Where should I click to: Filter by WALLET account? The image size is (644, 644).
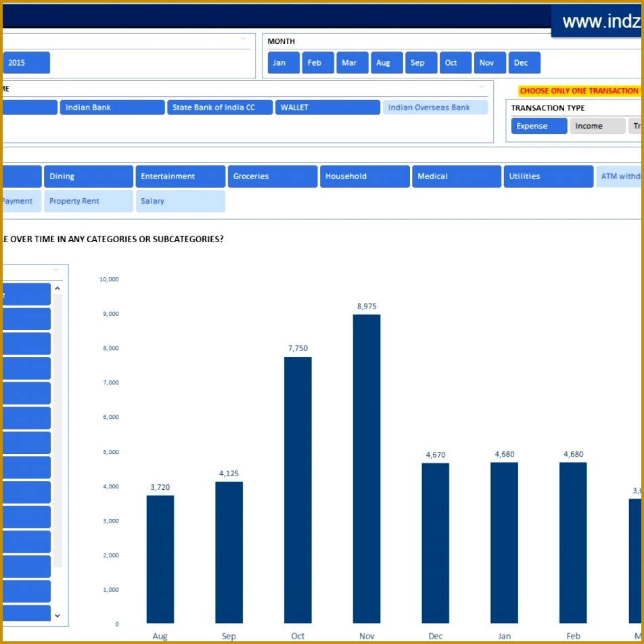coord(327,108)
